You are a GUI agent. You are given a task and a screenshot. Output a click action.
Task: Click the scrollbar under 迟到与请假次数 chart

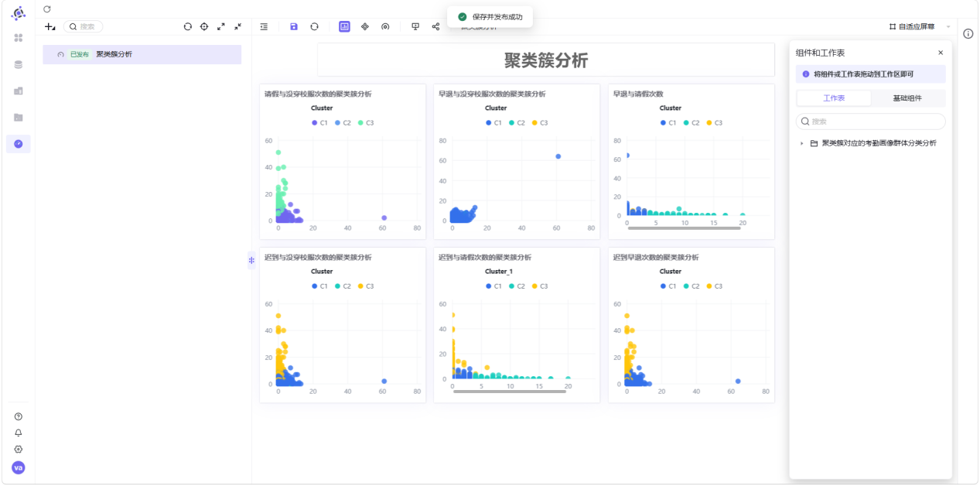click(510, 392)
